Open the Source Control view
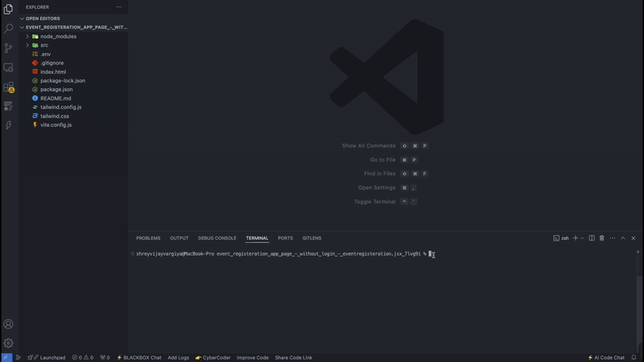This screenshot has height=362, width=644. (x=8, y=48)
